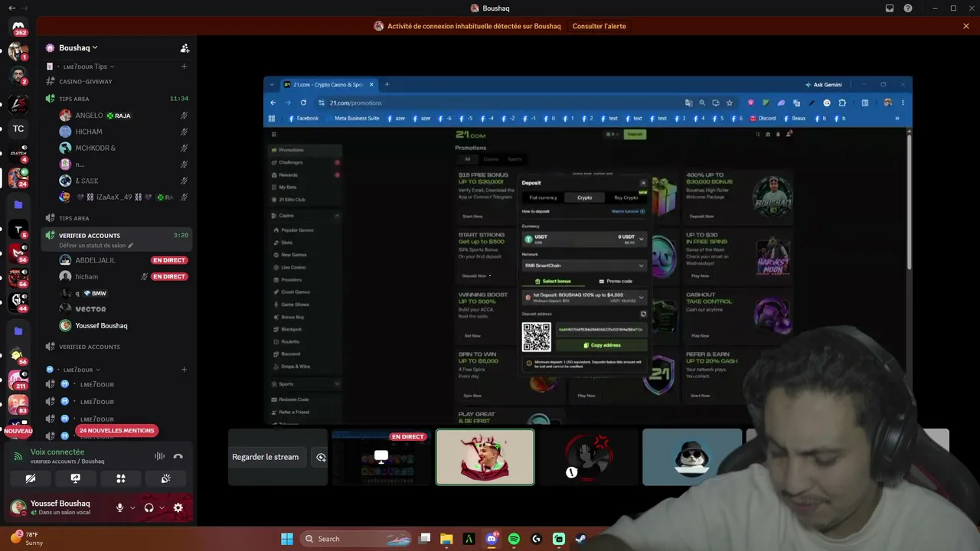Open USDT currency dropdown in stream

pyautogui.click(x=584, y=240)
